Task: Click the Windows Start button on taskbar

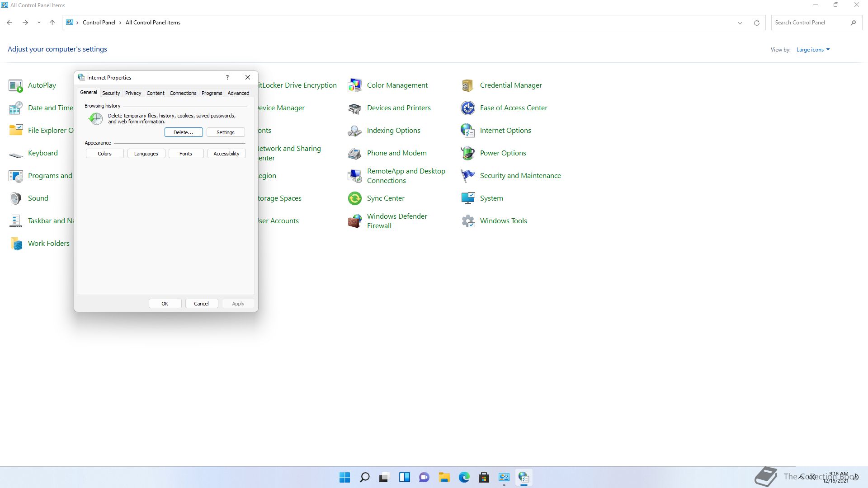Action: [x=344, y=477]
